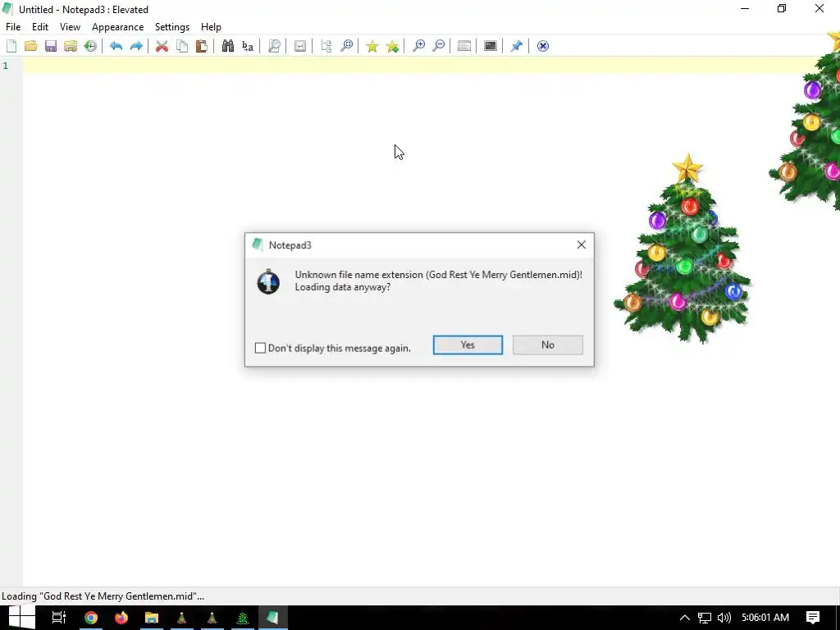Click the Save floppy disk icon
This screenshot has width=840, height=630.
click(x=51, y=46)
